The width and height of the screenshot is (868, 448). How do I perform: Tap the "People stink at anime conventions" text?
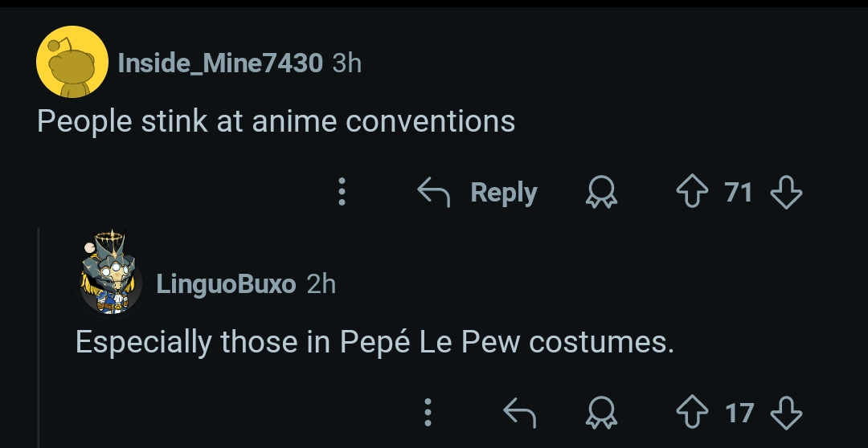[276, 121]
